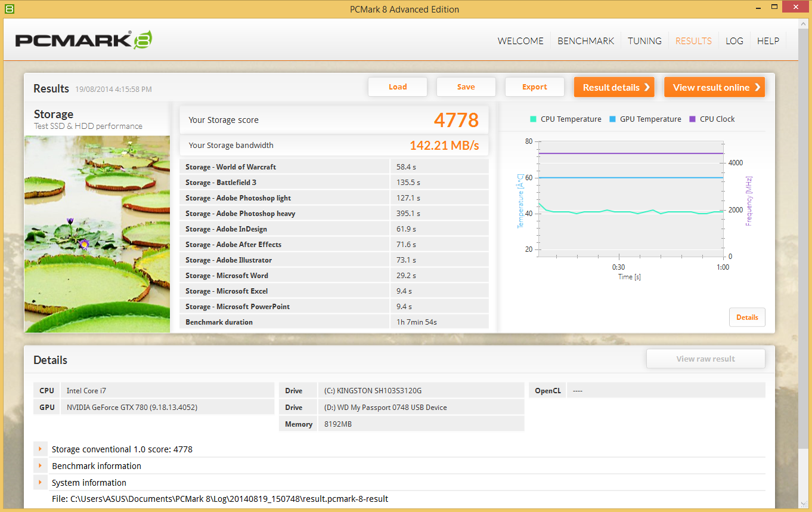Screen dimensions: 812x512
Task: Click the PCMark 8 logo
Action: [x=83, y=40]
